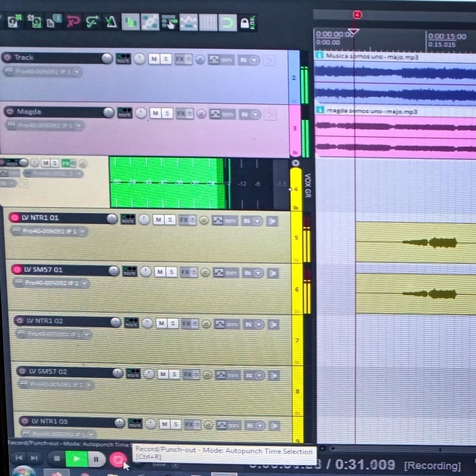The width and height of the screenshot is (476, 476).
Task: Mute the track named Track
Action: (154, 59)
